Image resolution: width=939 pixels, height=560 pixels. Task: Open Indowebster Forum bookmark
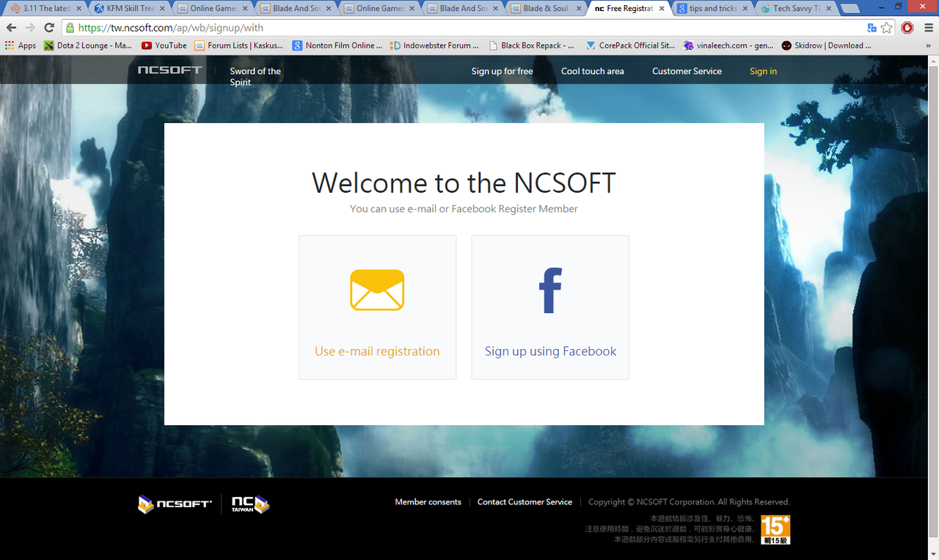435,45
